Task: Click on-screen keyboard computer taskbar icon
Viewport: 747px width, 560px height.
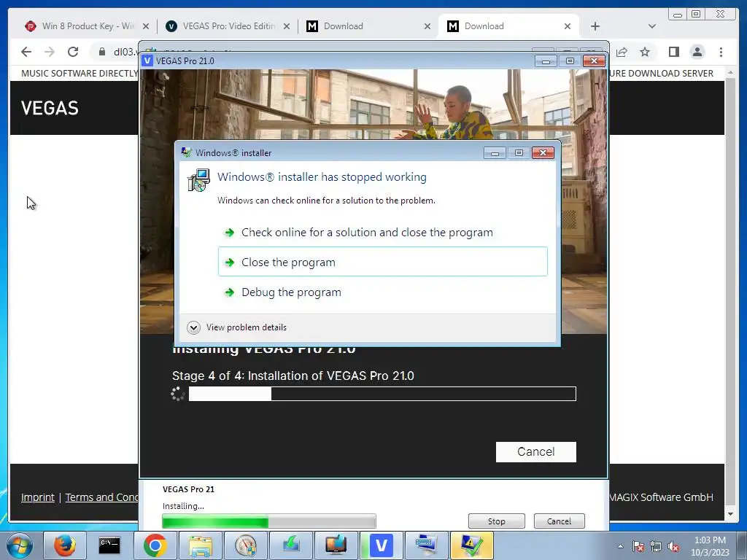Action: point(426,545)
